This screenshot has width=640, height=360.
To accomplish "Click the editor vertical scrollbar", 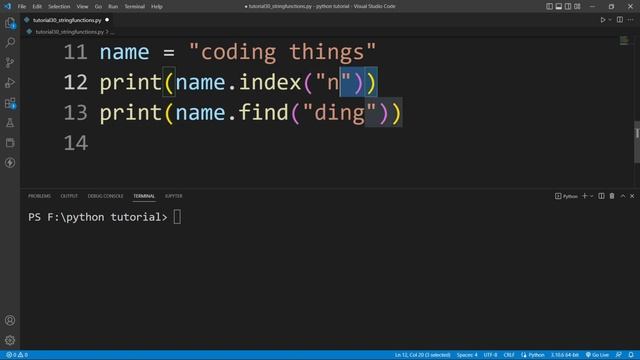I will (x=637, y=142).
